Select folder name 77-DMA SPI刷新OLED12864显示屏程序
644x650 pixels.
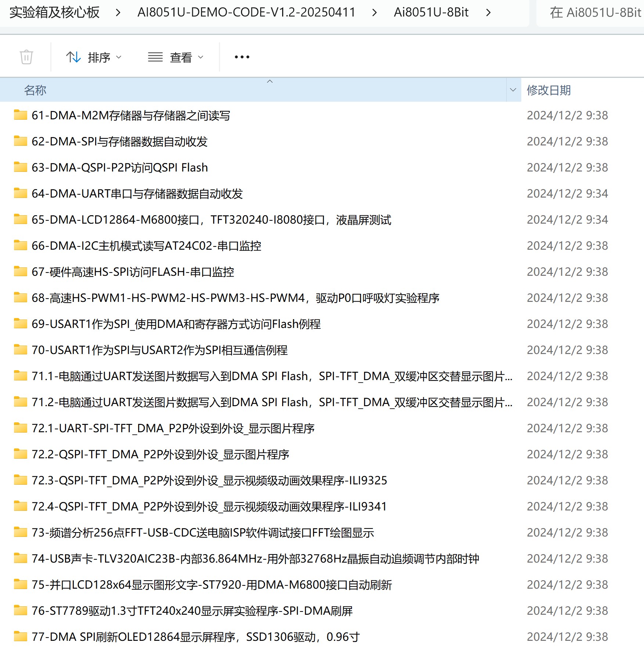coord(195,637)
